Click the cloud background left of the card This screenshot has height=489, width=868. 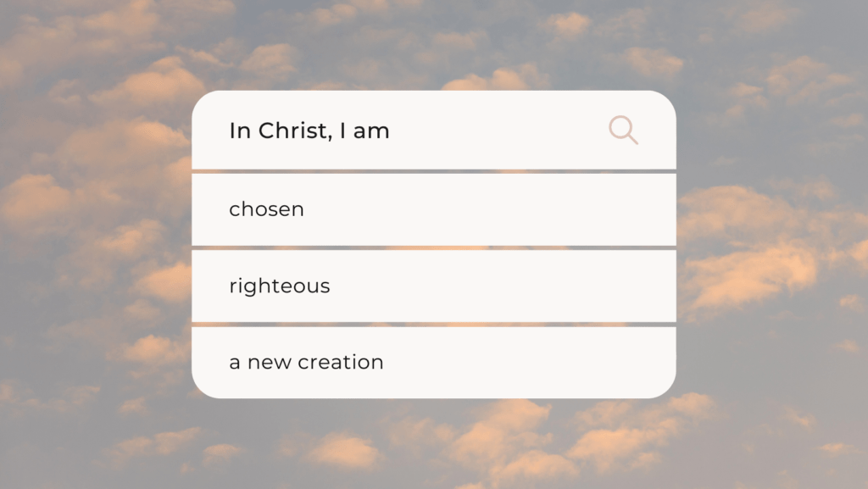95,244
